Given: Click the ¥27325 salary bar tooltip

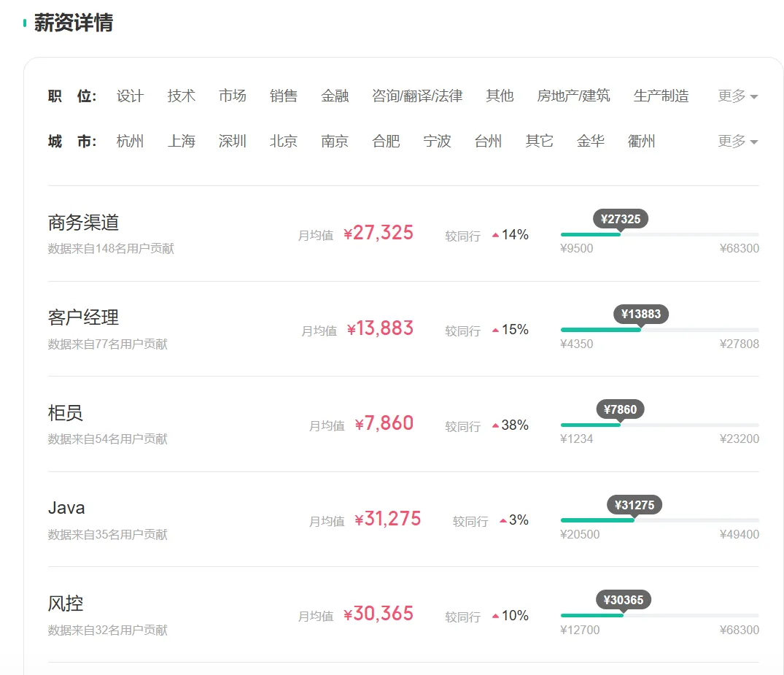Looking at the screenshot, I should [621, 219].
